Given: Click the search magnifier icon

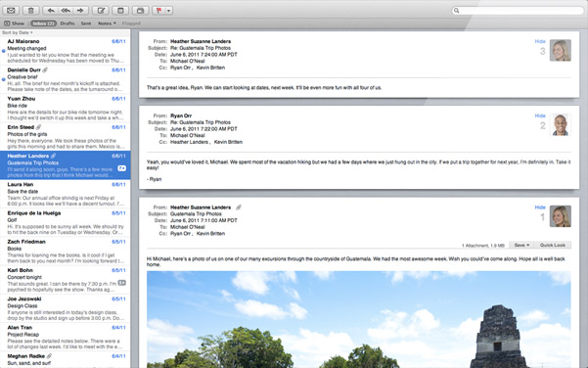Looking at the screenshot, I should click(x=456, y=11).
